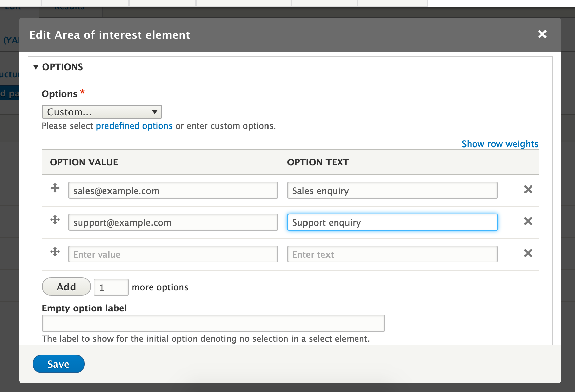
Task: Click the Enter value field
Action: pyautogui.click(x=173, y=254)
